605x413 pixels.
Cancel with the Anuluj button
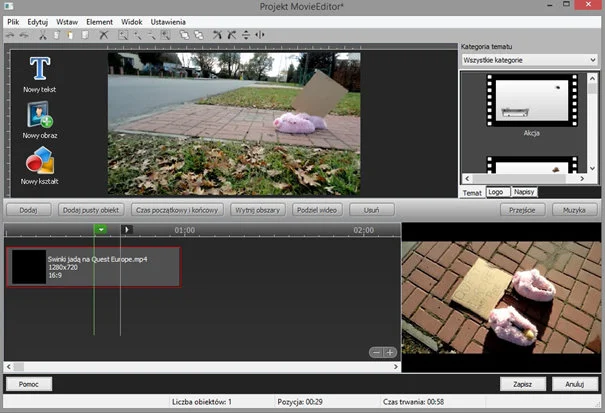(x=575, y=384)
